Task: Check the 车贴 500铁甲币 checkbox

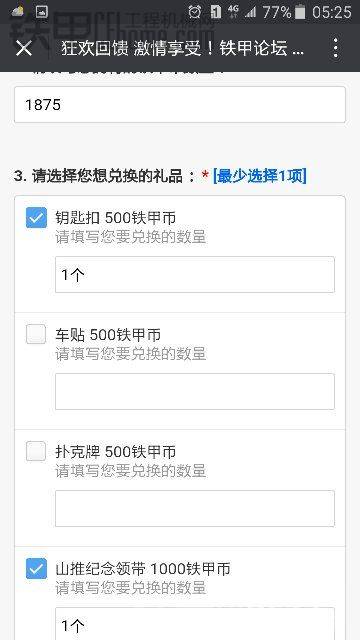Action: [36, 334]
